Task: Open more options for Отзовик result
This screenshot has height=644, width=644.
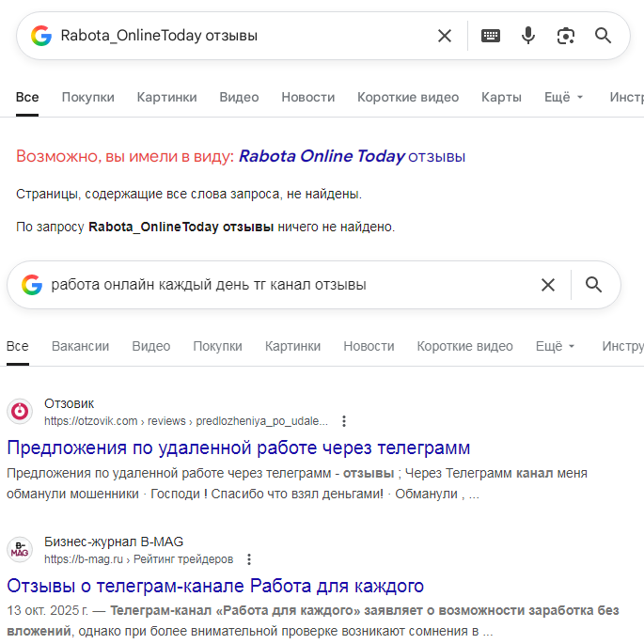Action: coord(344,421)
